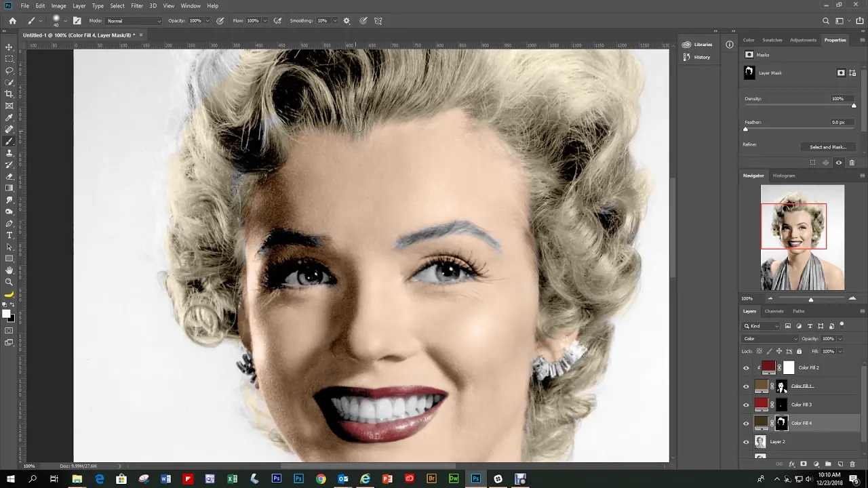Open the layer Fill dropdown arrow
The height and width of the screenshot is (488, 868).
840,351
